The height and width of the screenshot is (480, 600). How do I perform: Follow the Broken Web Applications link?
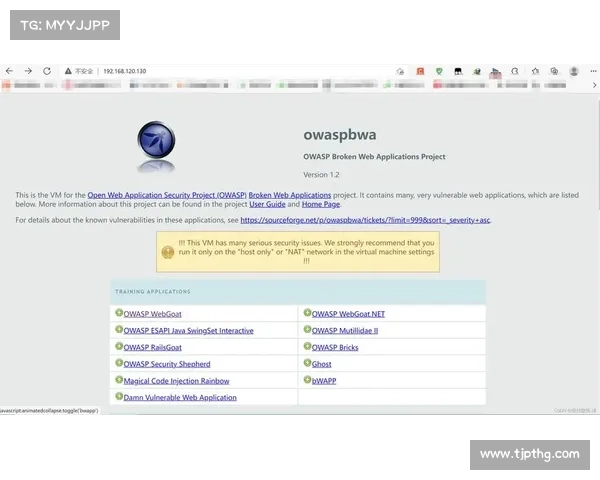[x=290, y=195]
